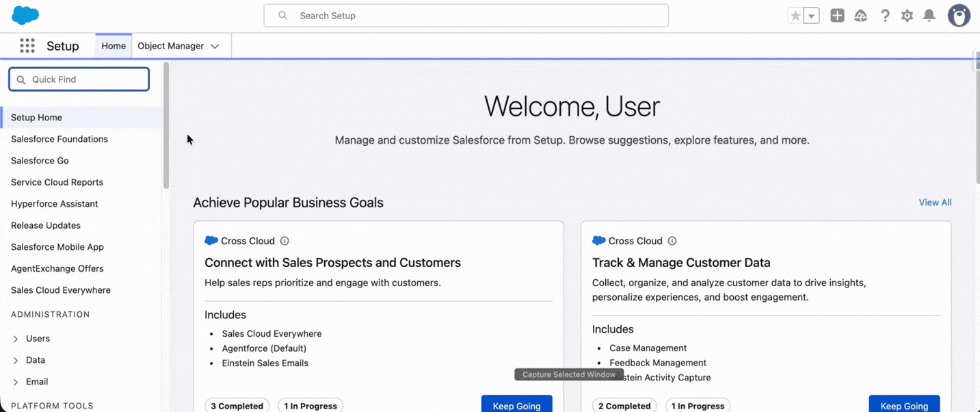Expand the Data section in sidebar
Viewport: 980px width, 412px height.
pos(16,360)
